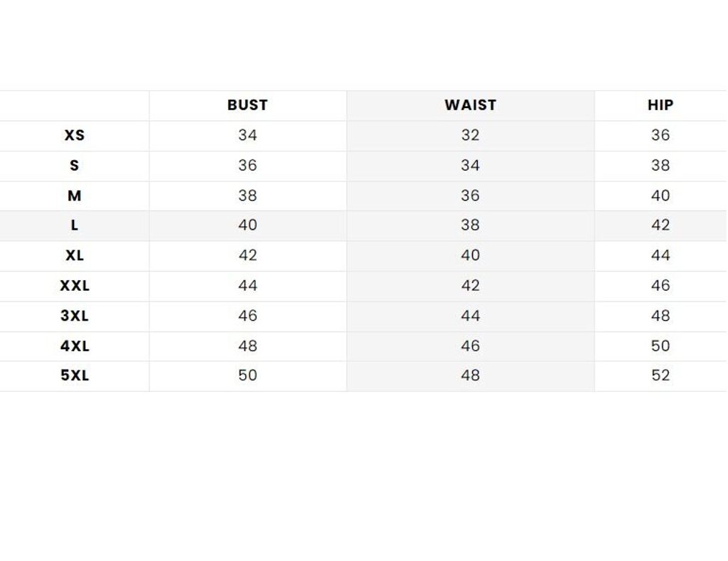This screenshot has height=561, width=728.
Task: Click the 5XL bust value 50
Action: (247, 375)
